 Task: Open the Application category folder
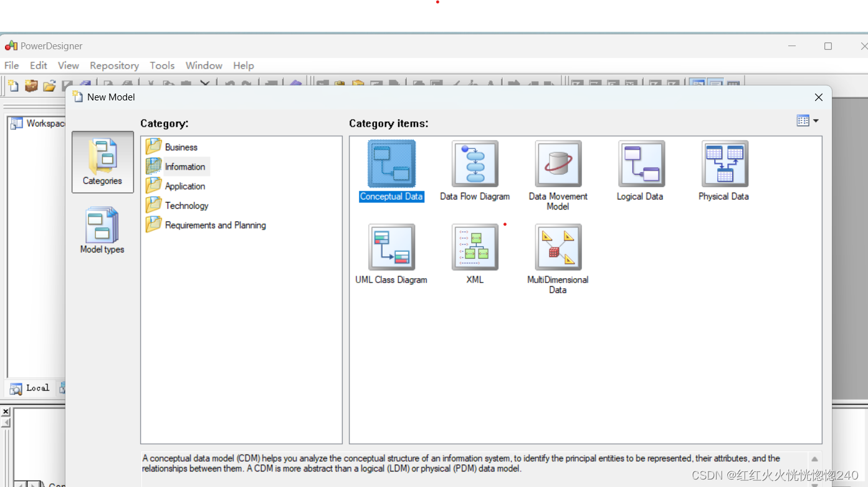point(176,186)
